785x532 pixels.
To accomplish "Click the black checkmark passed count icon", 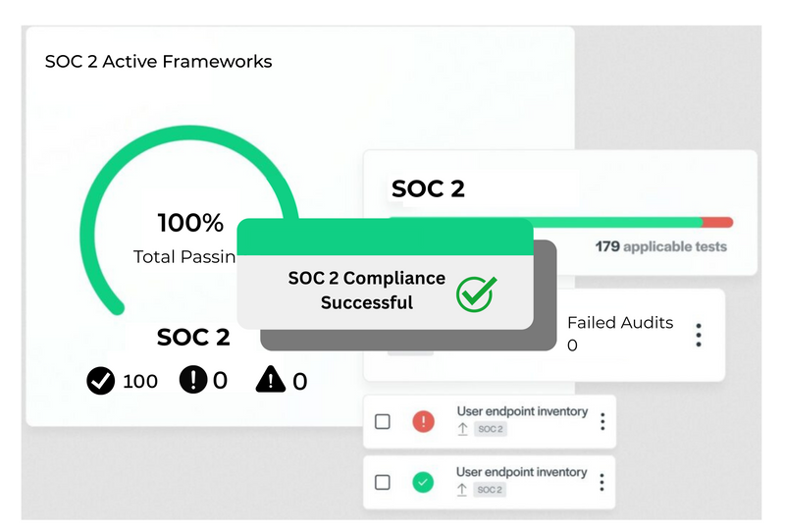I will (x=101, y=380).
